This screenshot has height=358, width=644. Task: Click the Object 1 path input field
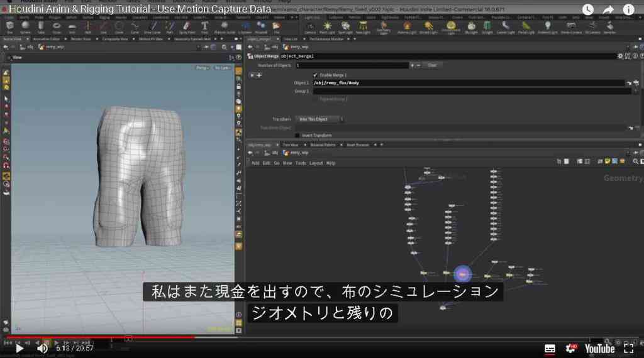pos(469,83)
